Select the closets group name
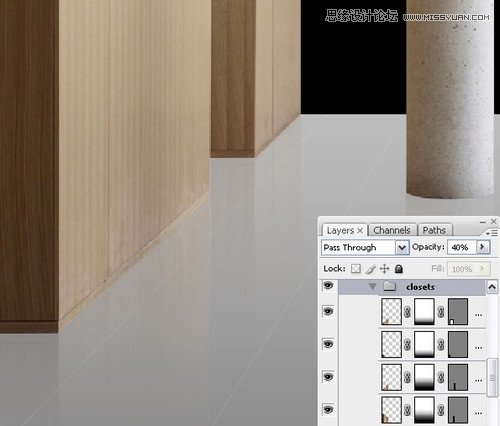 point(420,287)
